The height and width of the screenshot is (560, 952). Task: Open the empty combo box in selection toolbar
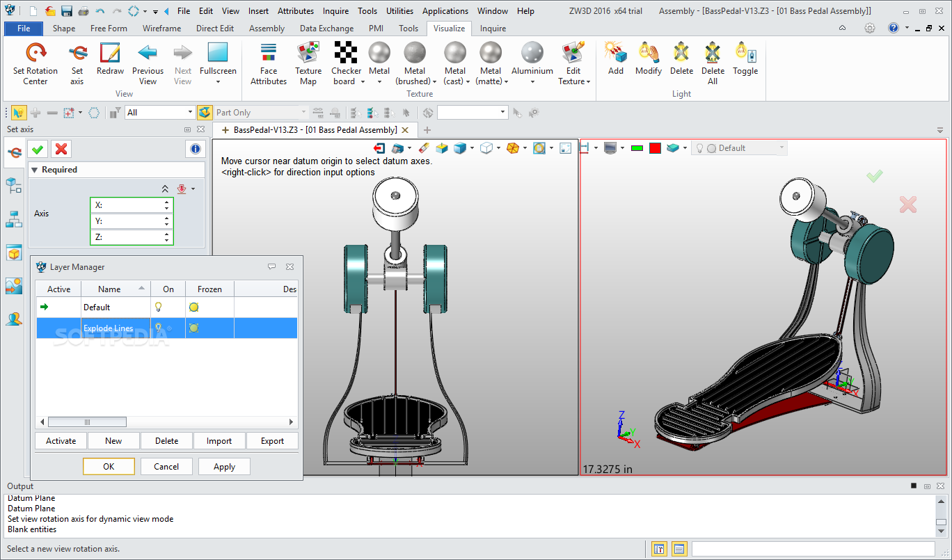pos(473,112)
